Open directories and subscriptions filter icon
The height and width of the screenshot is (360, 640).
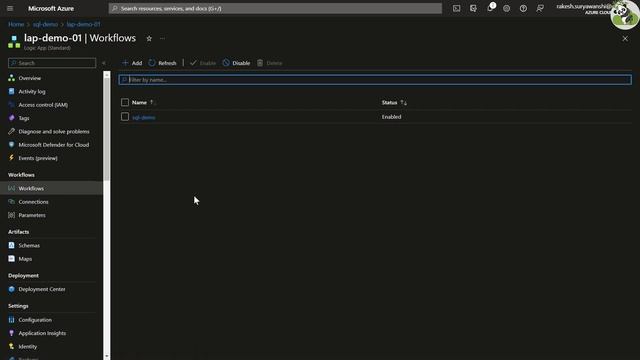tap(473, 8)
